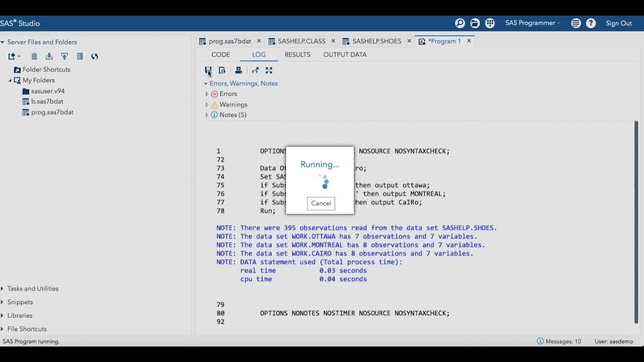Screen dimensions: 644x362
Task: Collapse the My Folders tree node
Action: click(x=10, y=80)
